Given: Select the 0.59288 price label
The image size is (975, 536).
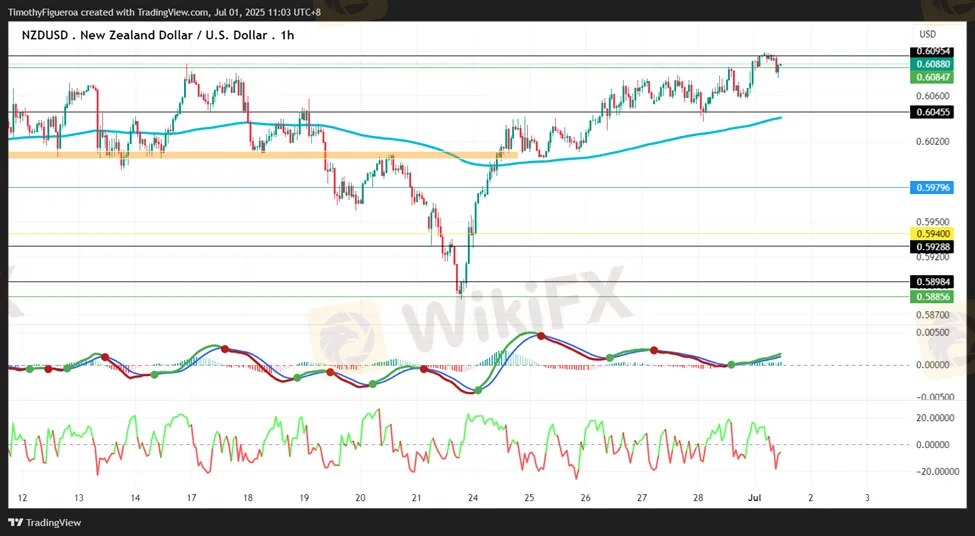Looking at the screenshot, I should (x=931, y=246).
